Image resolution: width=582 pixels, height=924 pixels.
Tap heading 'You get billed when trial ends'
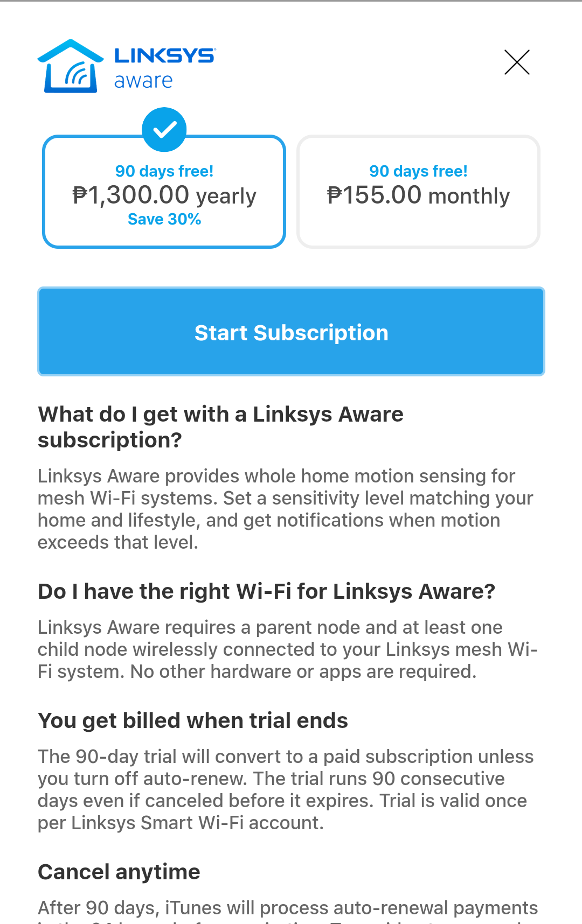(193, 720)
